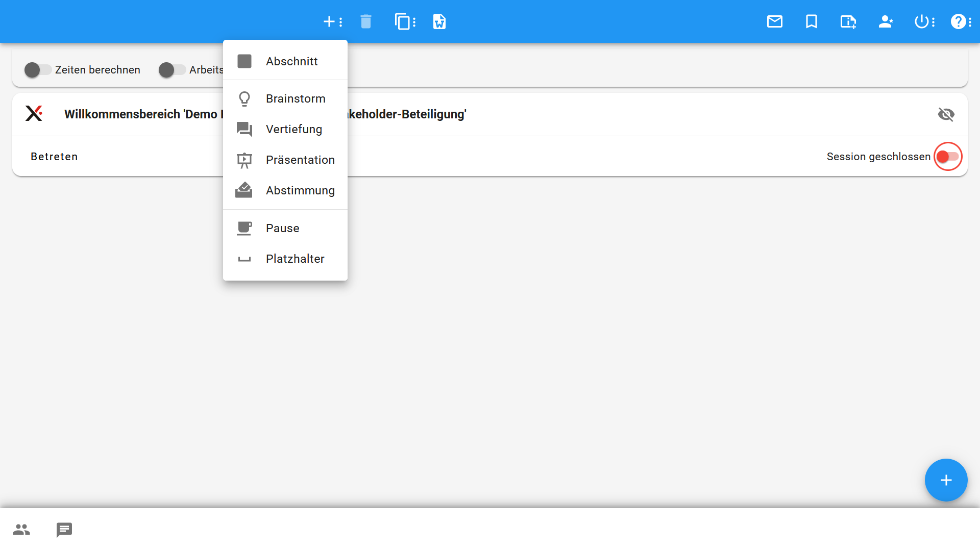The width and height of the screenshot is (980, 551).
Task: Click the Zeiten berechnen label
Action: pyautogui.click(x=97, y=70)
